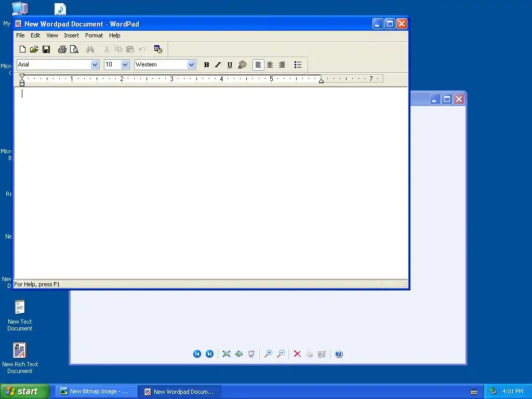Open a file with the folder icon

point(34,49)
